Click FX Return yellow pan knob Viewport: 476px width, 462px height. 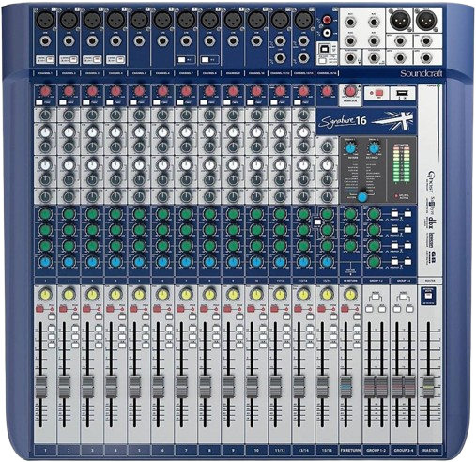click(350, 295)
